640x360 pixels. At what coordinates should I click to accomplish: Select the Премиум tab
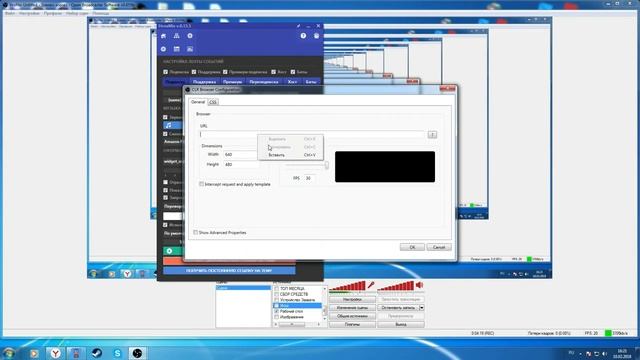233,82
